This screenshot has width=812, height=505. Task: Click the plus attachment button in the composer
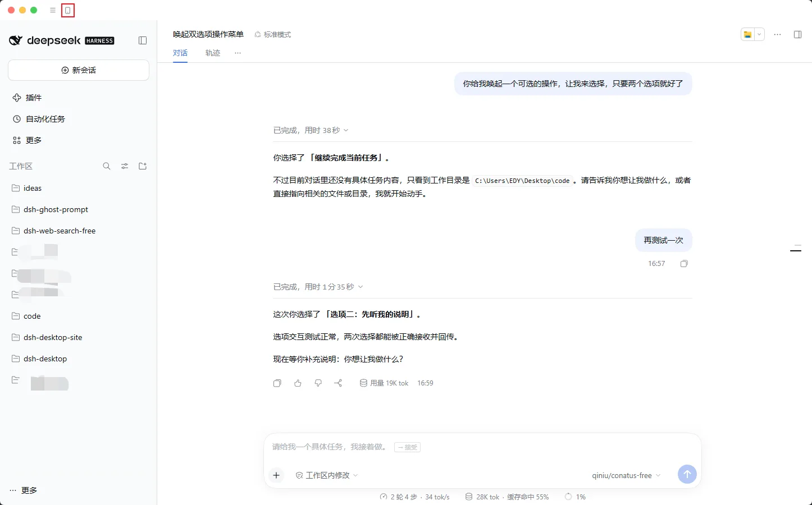click(276, 475)
